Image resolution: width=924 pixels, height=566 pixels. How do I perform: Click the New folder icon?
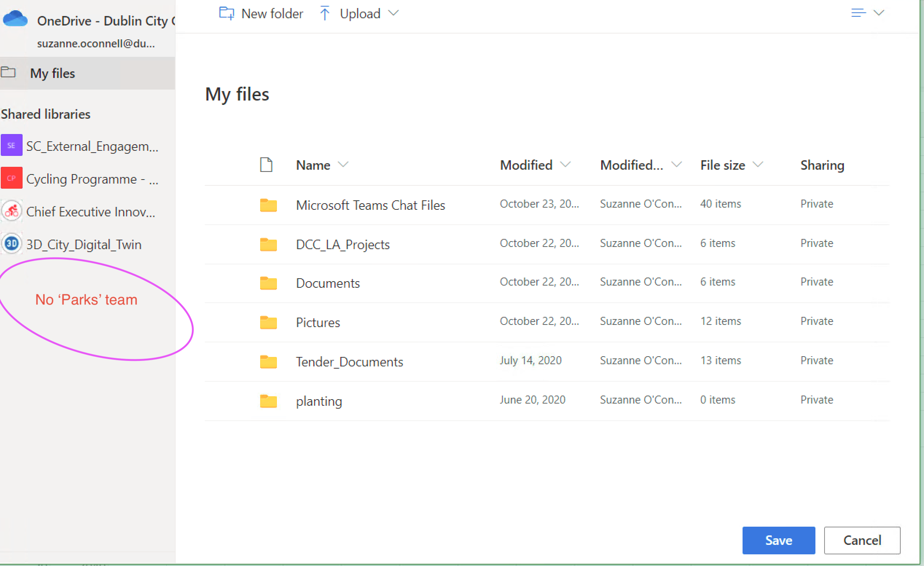(x=227, y=13)
